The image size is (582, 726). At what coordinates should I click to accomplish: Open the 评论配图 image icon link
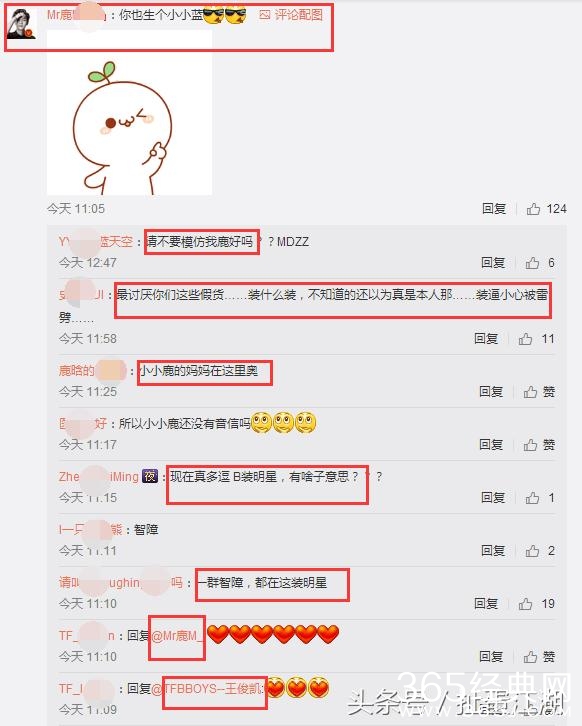291,15
